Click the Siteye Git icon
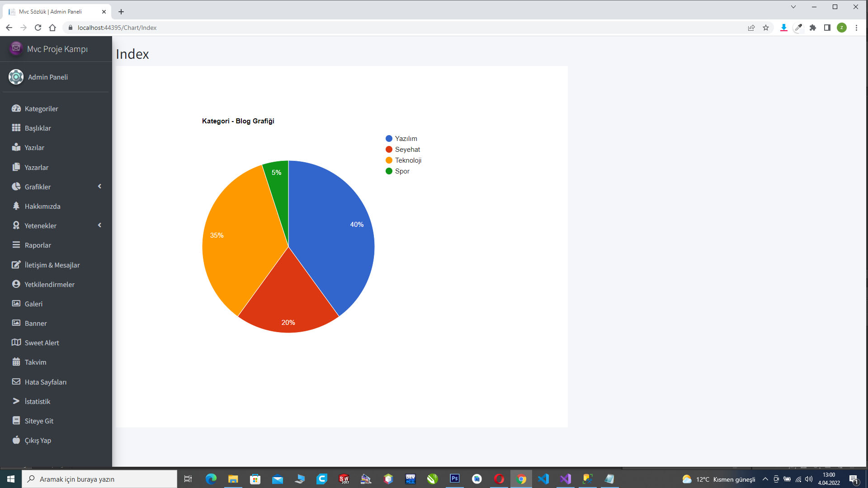The image size is (868, 488). [16, 421]
